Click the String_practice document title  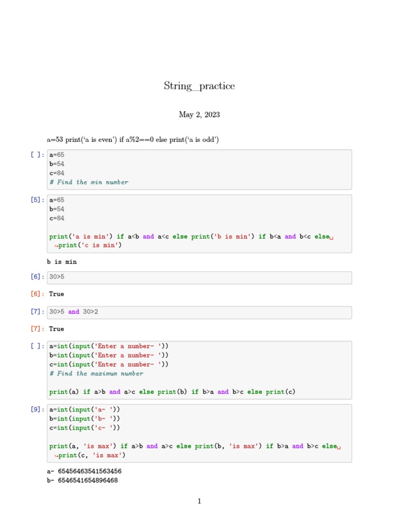point(199,86)
